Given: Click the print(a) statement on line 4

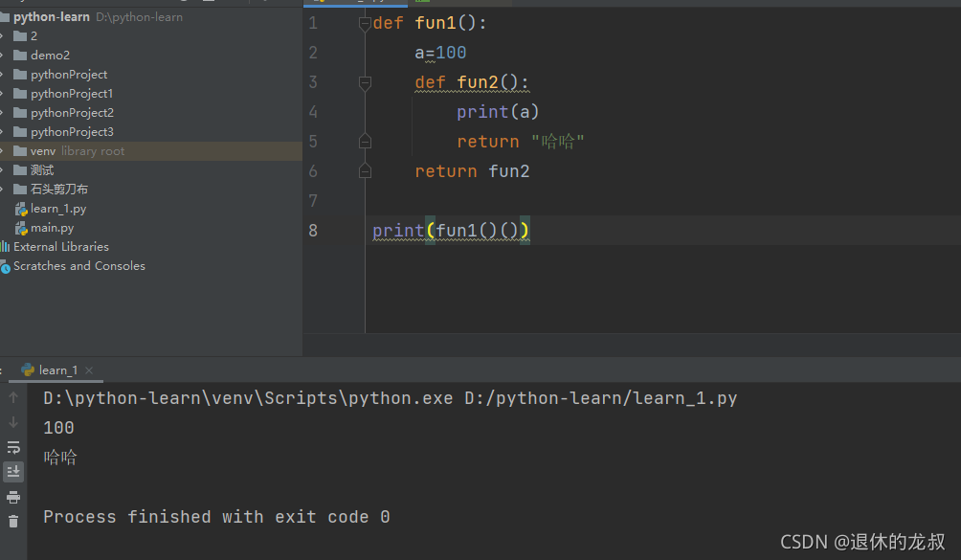Looking at the screenshot, I should tap(498, 112).
